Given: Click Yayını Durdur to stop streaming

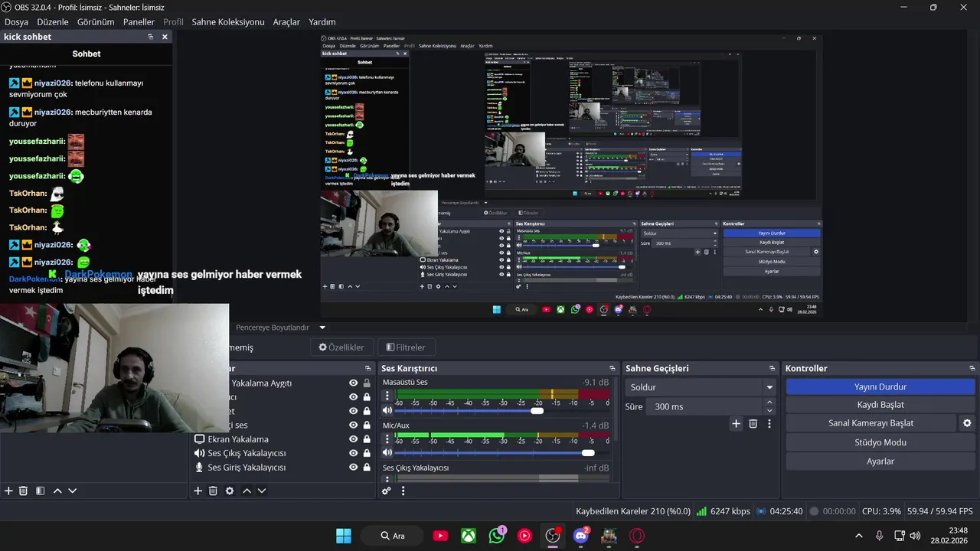Looking at the screenshot, I should 880,386.
